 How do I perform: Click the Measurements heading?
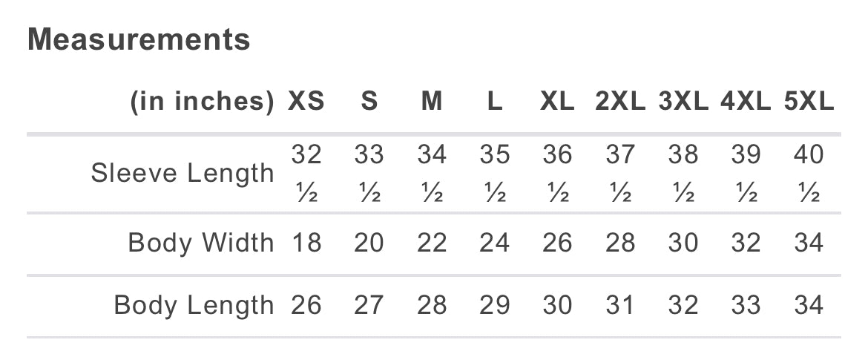139,40
